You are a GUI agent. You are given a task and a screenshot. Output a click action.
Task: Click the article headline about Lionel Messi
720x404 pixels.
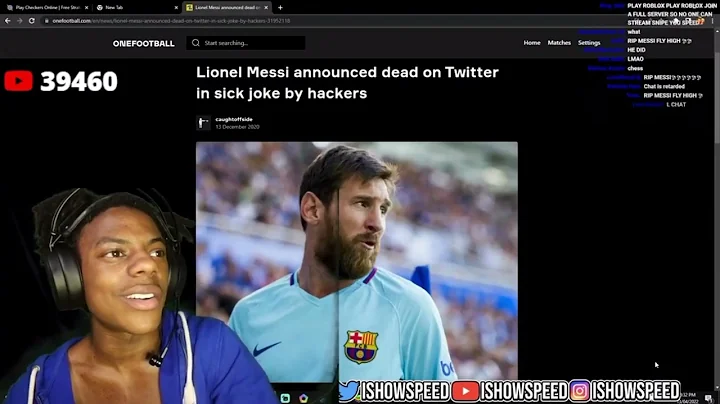point(347,83)
